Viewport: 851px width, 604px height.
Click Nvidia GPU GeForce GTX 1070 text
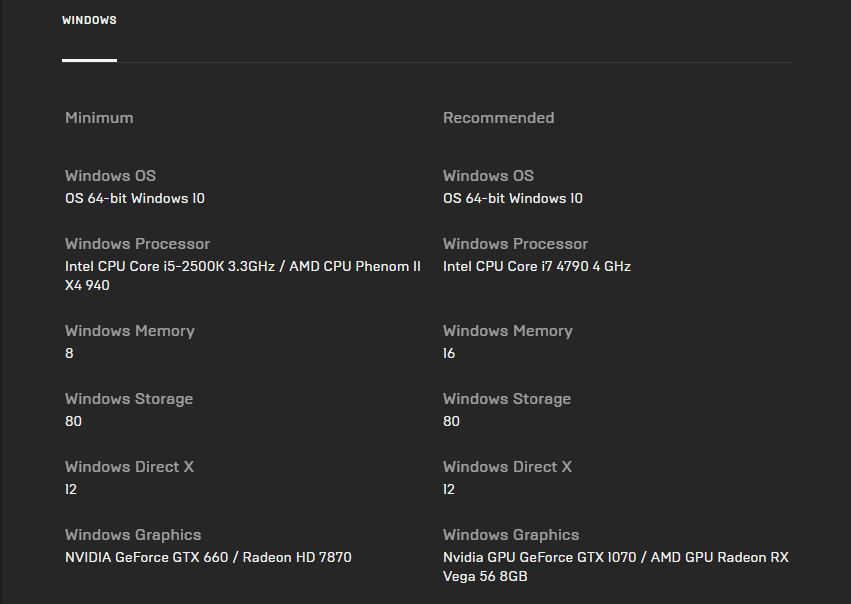[615, 567]
